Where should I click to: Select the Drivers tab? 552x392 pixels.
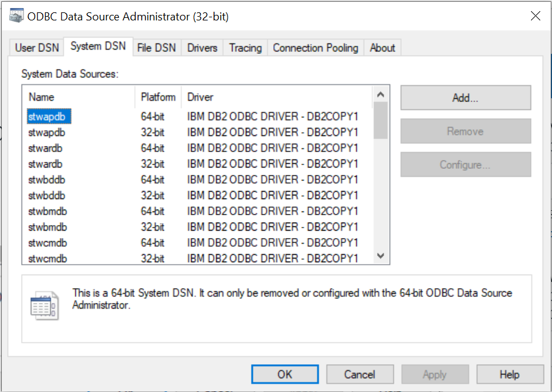pos(202,48)
